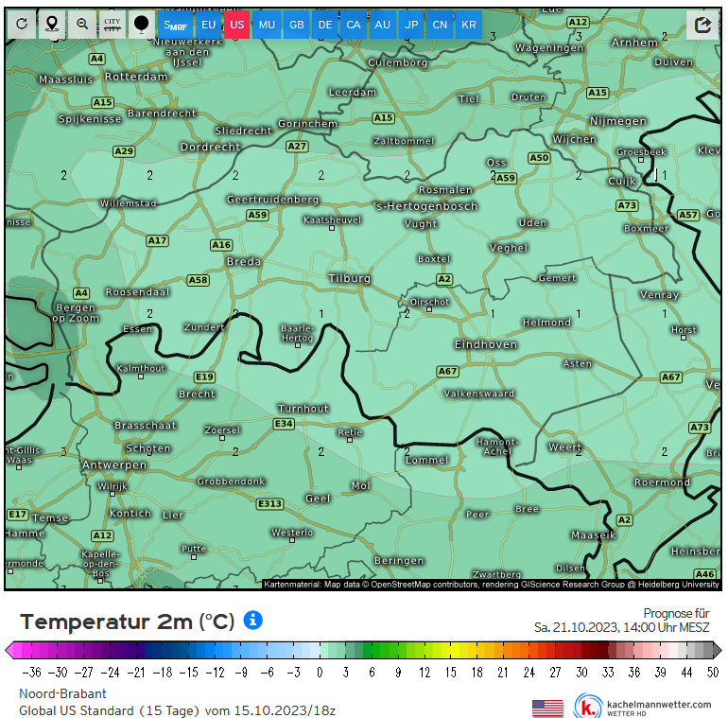Click the reload map icon
This screenshot has width=728, height=718.
click(22, 25)
